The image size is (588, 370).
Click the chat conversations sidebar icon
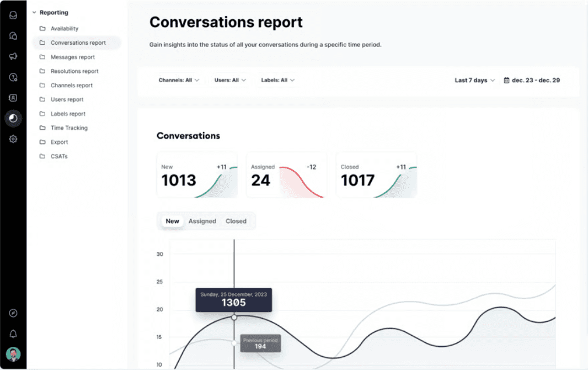pyautogui.click(x=13, y=36)
